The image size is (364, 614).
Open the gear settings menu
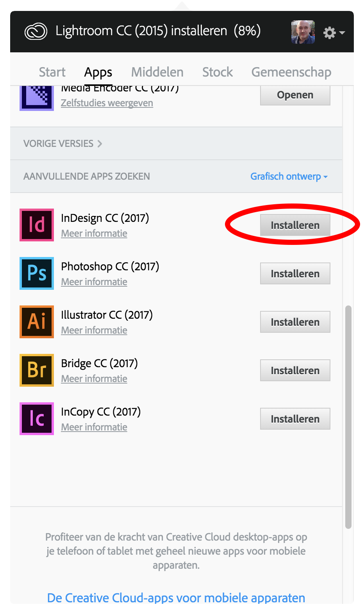tap(334, 32)
